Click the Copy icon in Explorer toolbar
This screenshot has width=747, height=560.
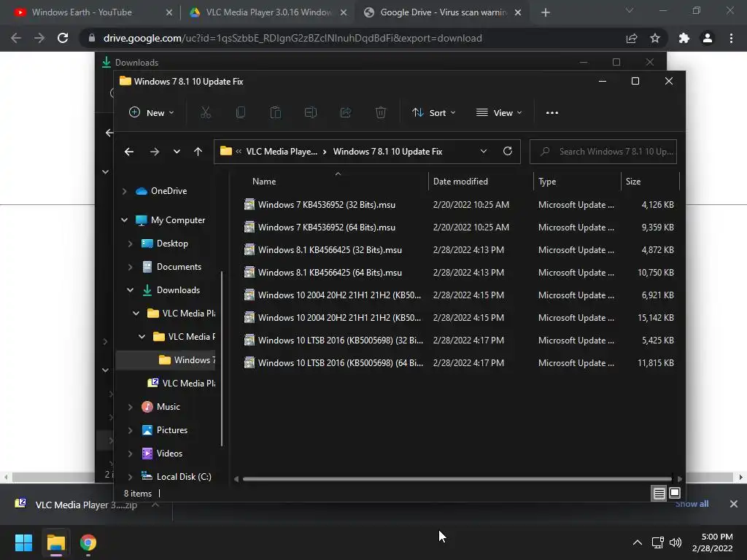pyautogui.click(x=241, y=113)
